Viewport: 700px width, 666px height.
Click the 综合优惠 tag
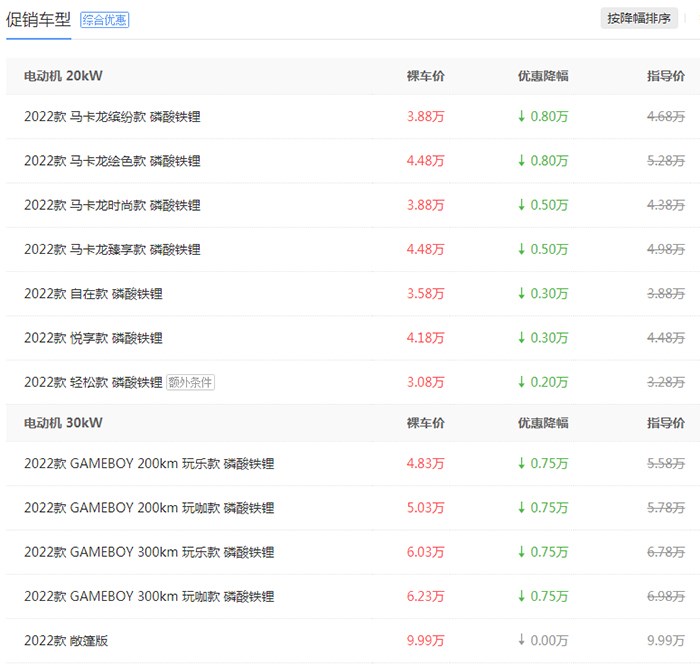click(x=104, y=20)
